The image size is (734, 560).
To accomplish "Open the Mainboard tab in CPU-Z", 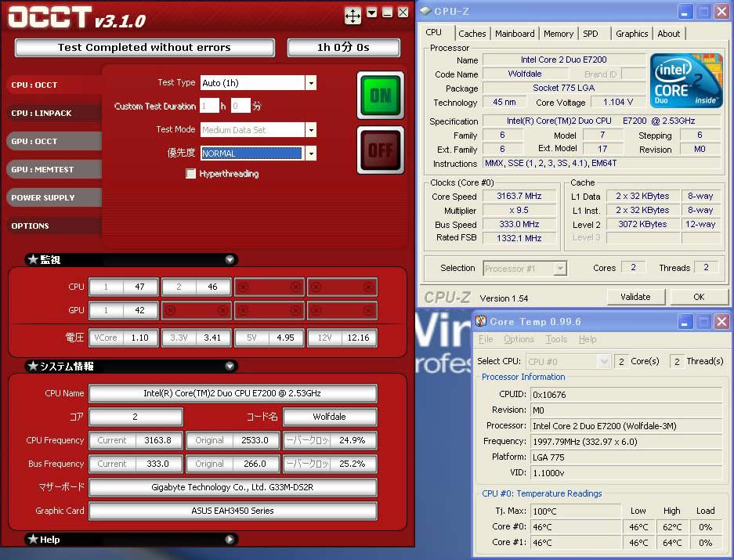I will (x=515, y=34).
